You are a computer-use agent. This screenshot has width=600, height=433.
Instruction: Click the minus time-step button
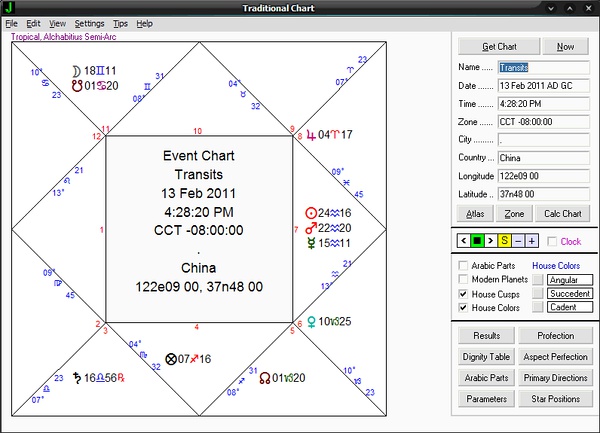(x=518, y=241)
